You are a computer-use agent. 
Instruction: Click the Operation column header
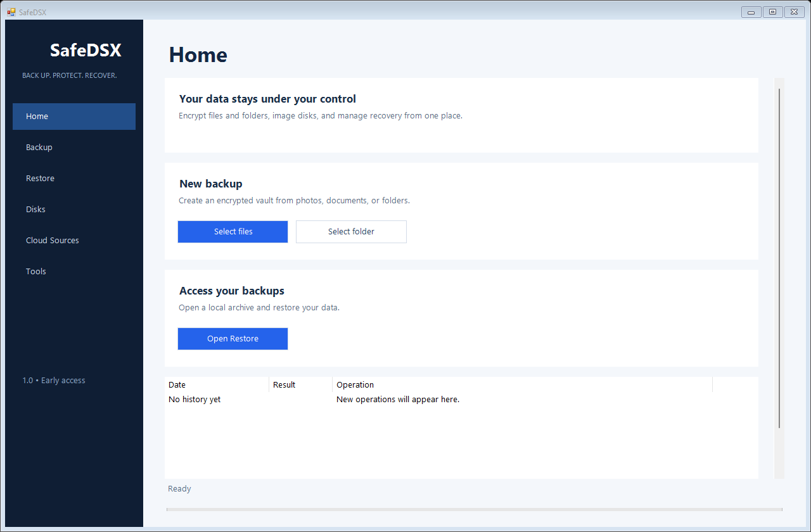(523, 385)
